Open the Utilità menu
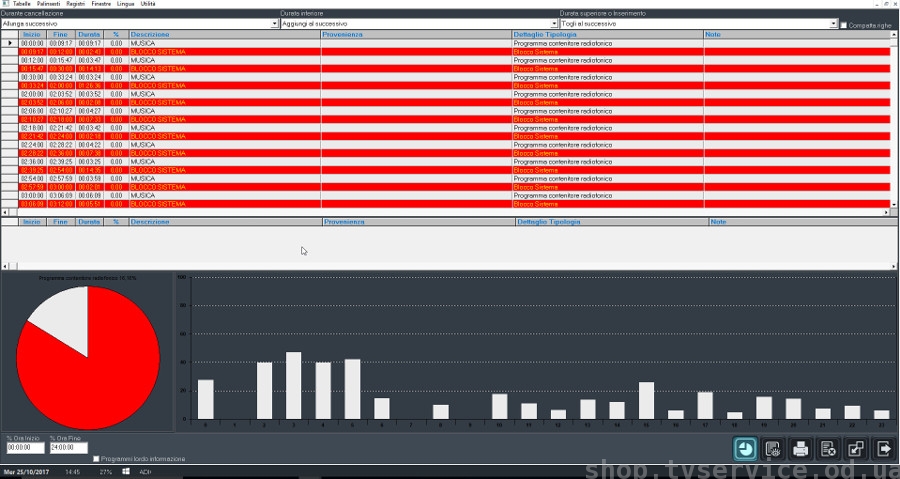This screenshot has height=479, width=900. point(148,4)
